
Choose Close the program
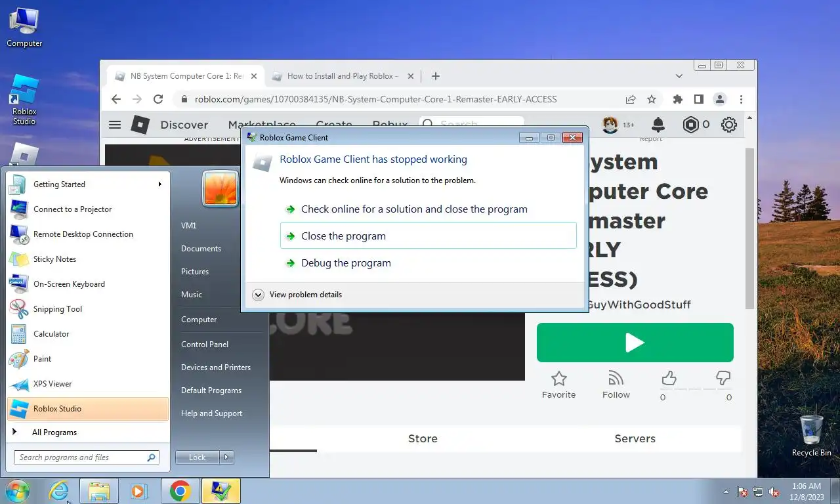click(428, 236)
